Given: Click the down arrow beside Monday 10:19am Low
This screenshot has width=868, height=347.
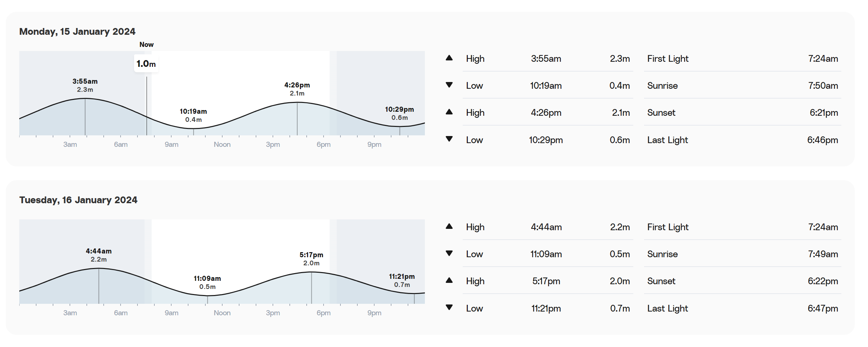Looking at the screenshot, I should (x=449, y=85).
